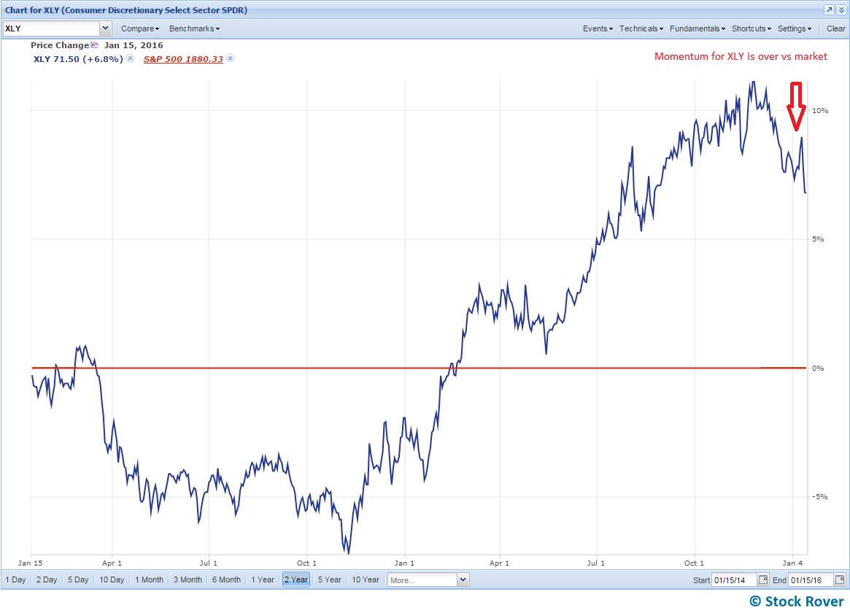Click the XLY 71.50 (+6.8%) legend label
This screenshot has height=616, width=850.
[78, 59]
